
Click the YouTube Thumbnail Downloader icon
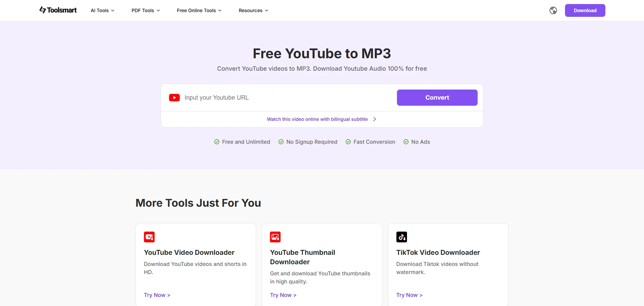[x=275, y=237]
